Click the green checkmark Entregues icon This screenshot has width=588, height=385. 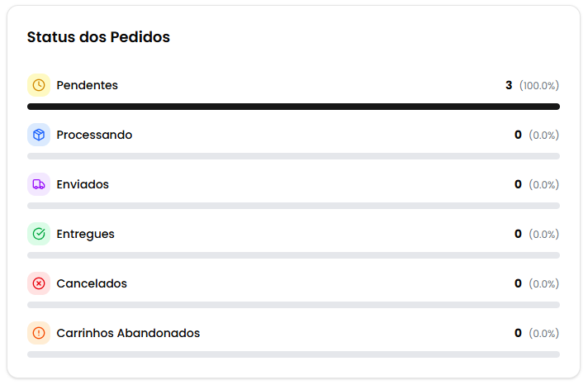click(x=39, y=234)
